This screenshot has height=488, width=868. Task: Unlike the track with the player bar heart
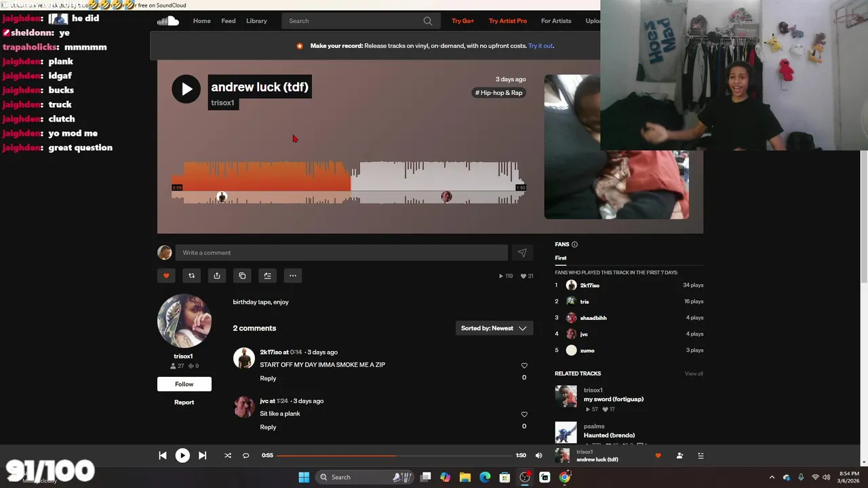tap(658, 455)
